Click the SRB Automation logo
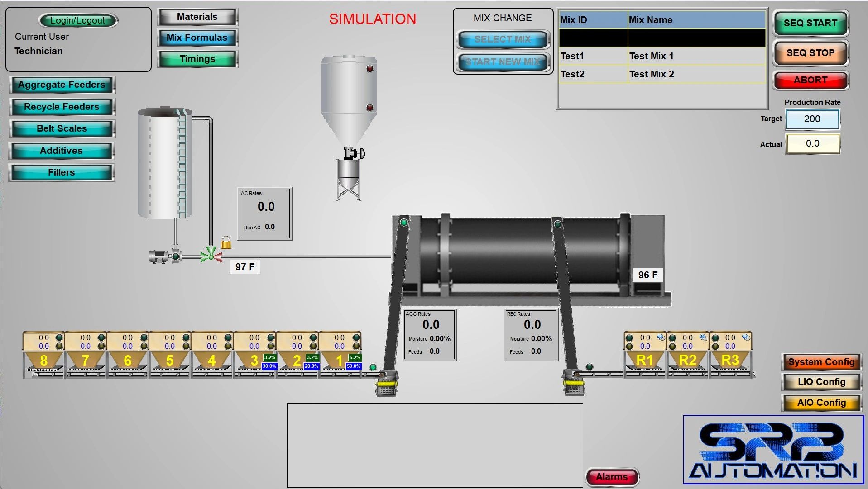The image size is (868, 489). pyautogui.click(x=773, y=450)
